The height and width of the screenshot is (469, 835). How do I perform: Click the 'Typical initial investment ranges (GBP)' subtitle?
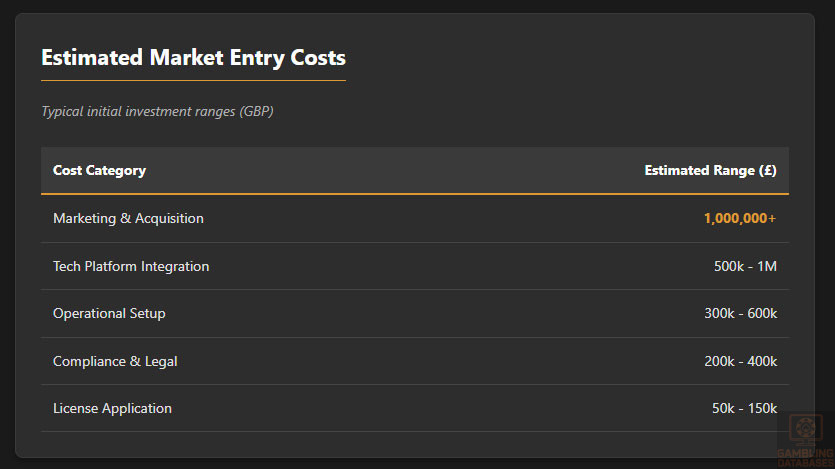pos(157,111)
